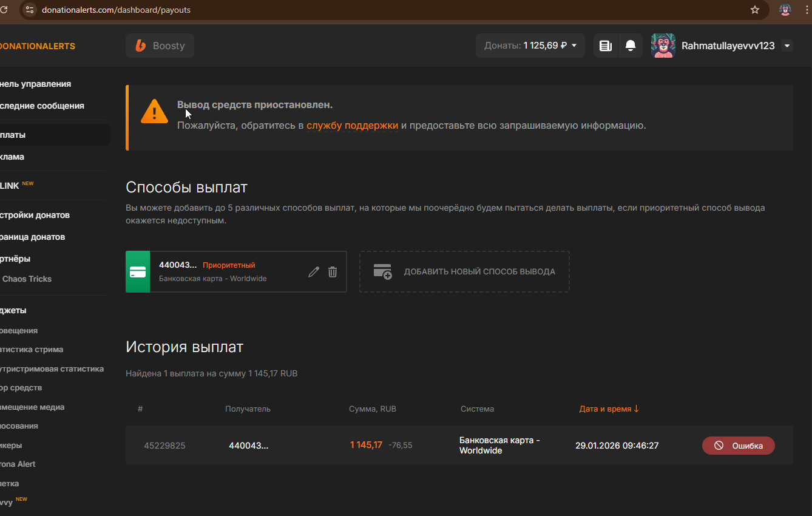Open the last messages sidebar item
Screen dimensions: 812x516
pyautogui.click(x=42, y=106)
